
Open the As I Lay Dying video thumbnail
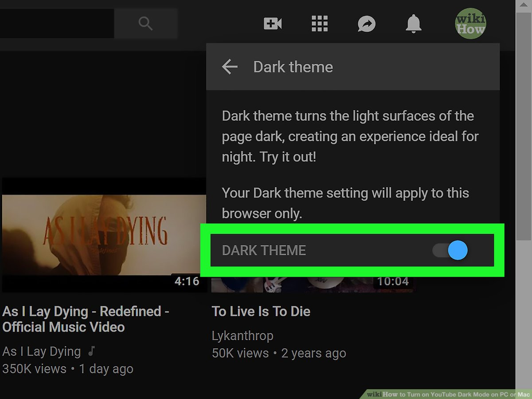tap(104, 235)
